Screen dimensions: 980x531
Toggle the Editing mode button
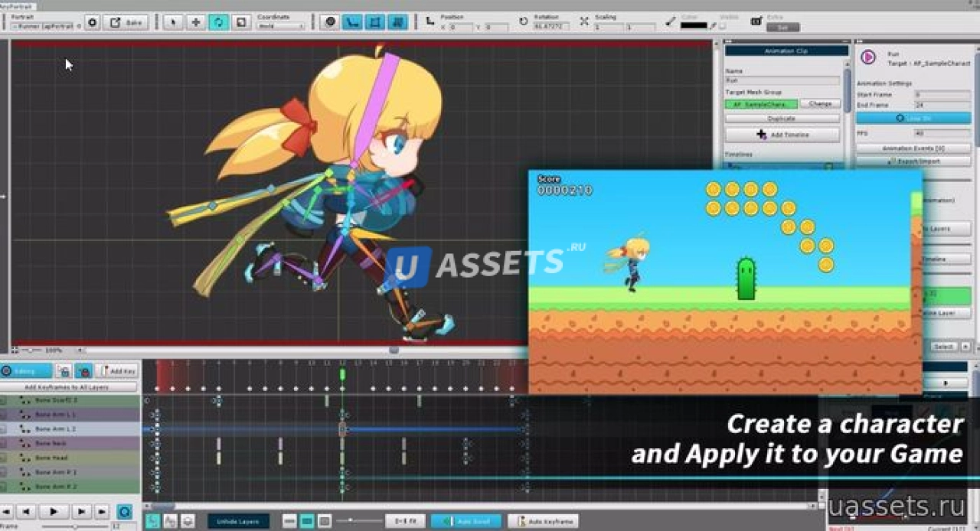[x=26, y=370]
